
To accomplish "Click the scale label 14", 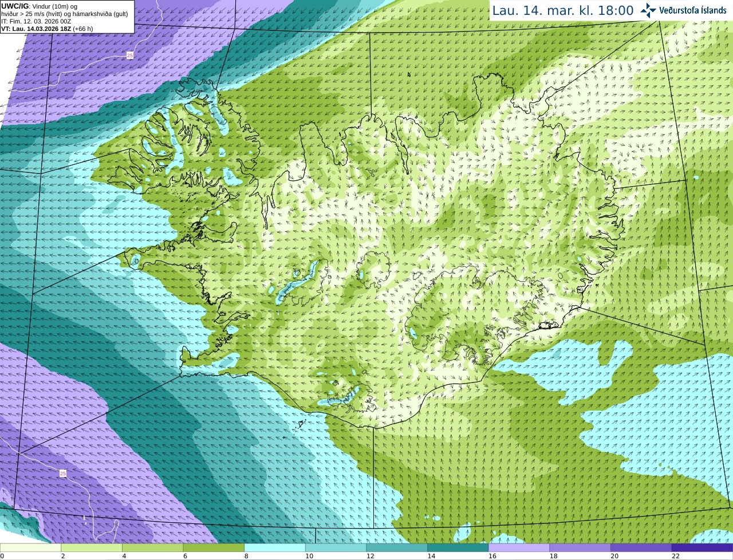I will point(431,556).
